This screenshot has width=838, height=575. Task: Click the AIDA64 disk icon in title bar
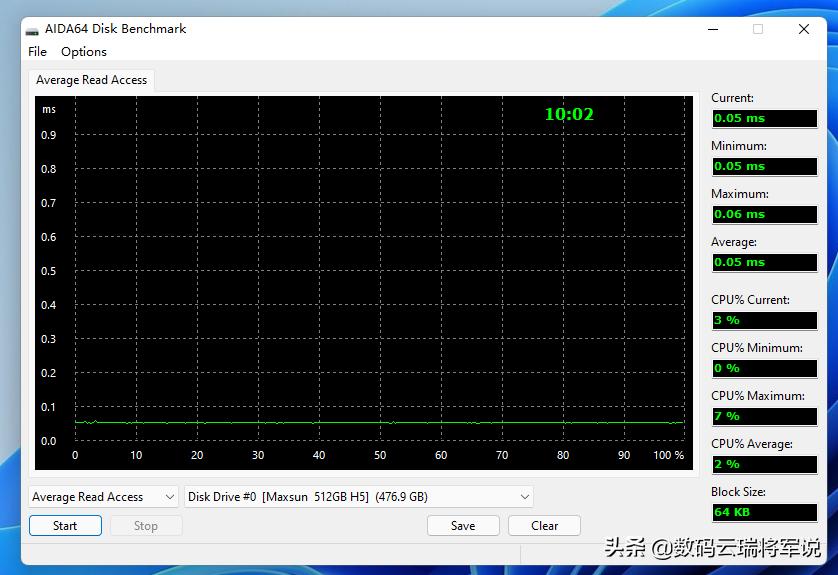tap(33, 29)
